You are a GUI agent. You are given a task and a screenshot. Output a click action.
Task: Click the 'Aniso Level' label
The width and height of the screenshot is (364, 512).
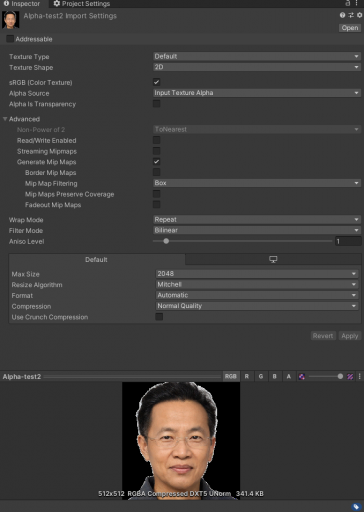pos(26,241)
